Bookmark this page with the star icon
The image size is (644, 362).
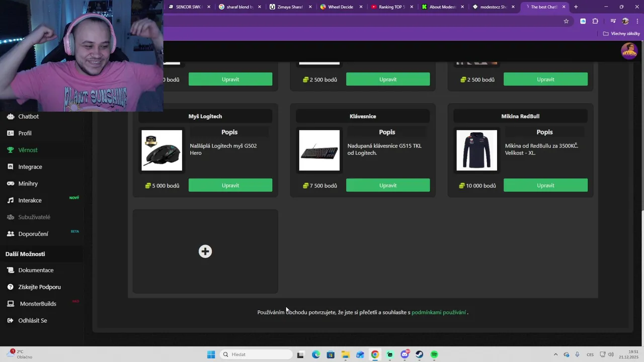click(x=566, y=21)
